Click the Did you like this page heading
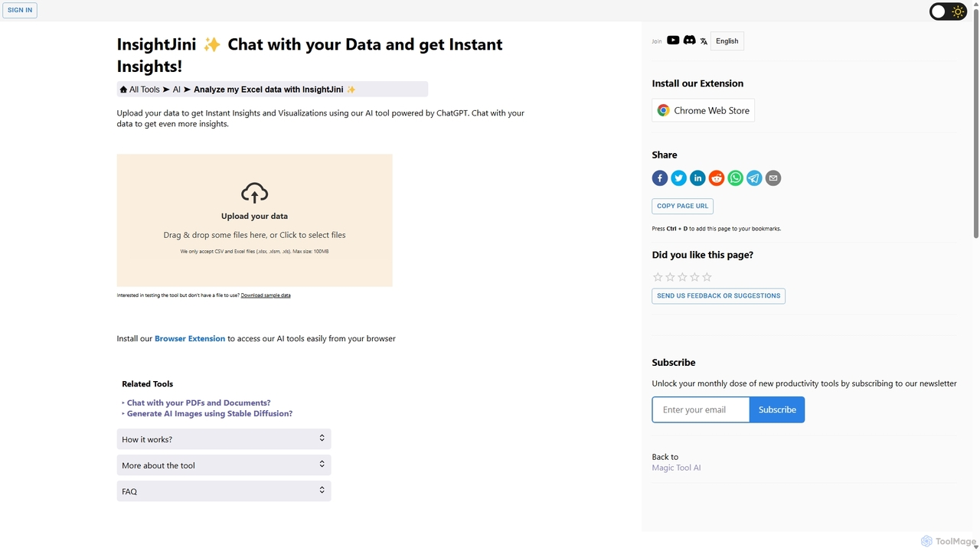980x551 pixels. tap(703, 255)
